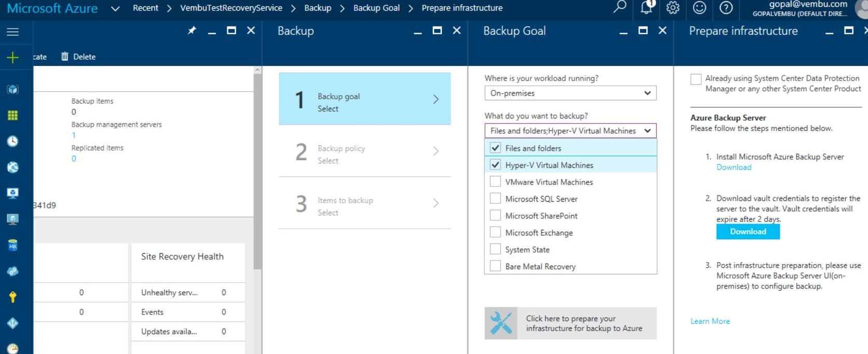868x354 pixels.
Task: Click the Microsoft Azure logo text
Action: tap(52, 8)
